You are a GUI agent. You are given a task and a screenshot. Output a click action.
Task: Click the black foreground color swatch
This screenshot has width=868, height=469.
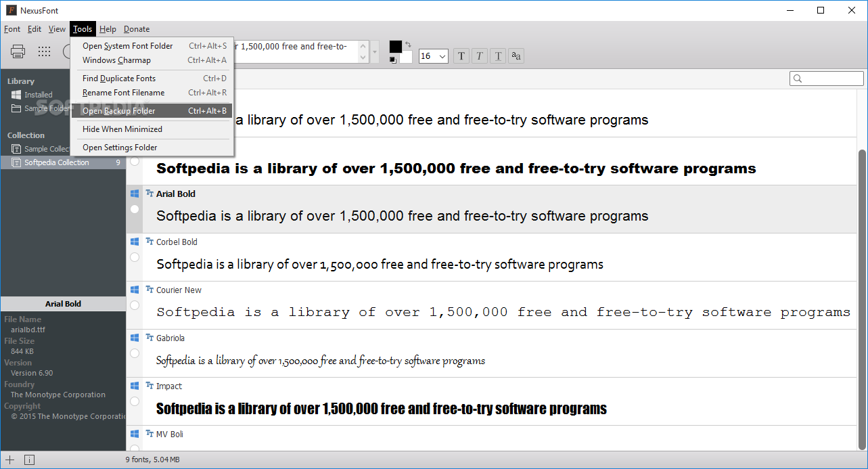tap(395, 46)
